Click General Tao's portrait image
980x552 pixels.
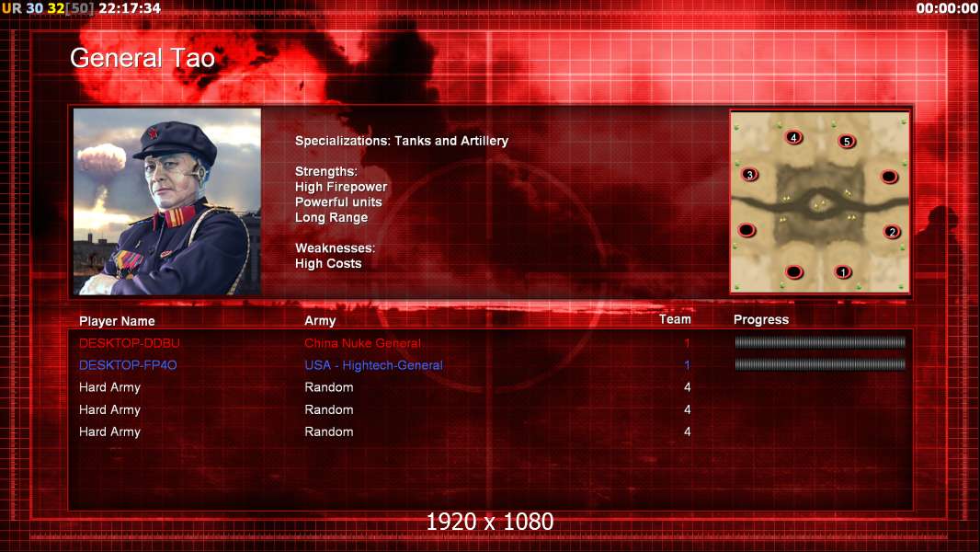[167, 201]
